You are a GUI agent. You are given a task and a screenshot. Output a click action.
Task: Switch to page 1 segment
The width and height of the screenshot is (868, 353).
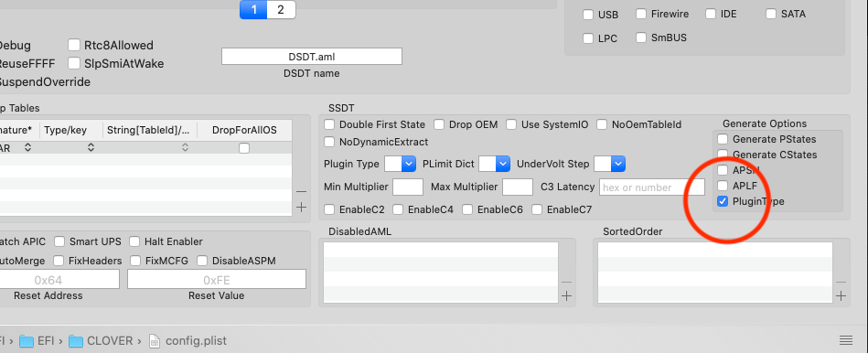coord(253,10)
